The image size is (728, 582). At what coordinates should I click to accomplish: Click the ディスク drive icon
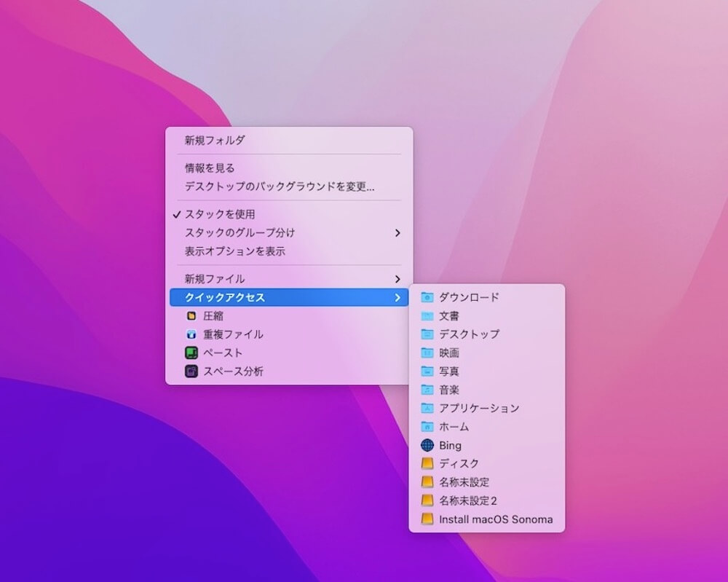point(427,463)
